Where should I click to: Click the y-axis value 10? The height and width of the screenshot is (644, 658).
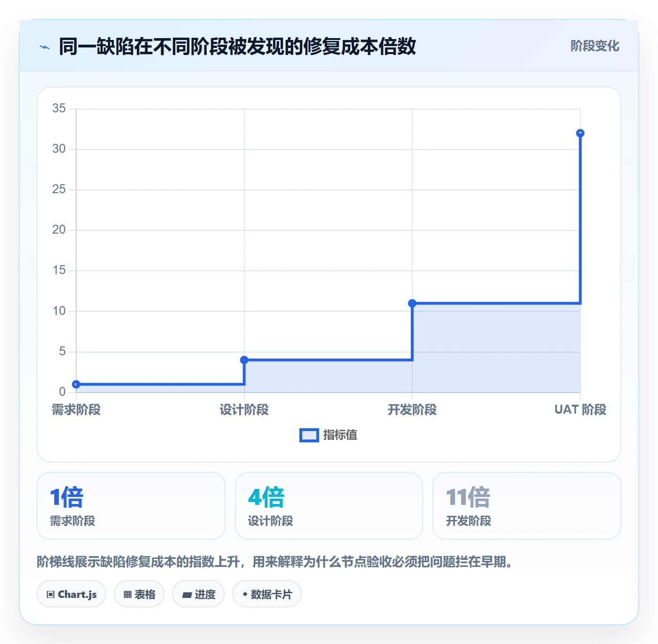pyautogui.click(x=59, y=311)
